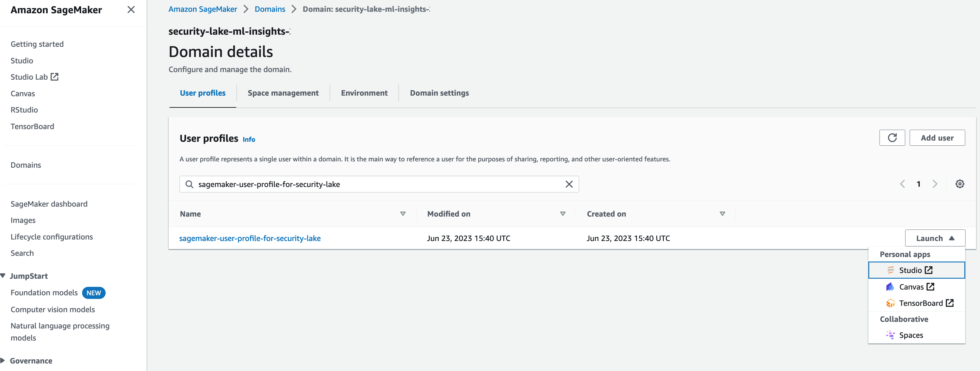Open the Domain settings tab
Viewport: 980px width, 371px height.
click(x=439, y=93)
